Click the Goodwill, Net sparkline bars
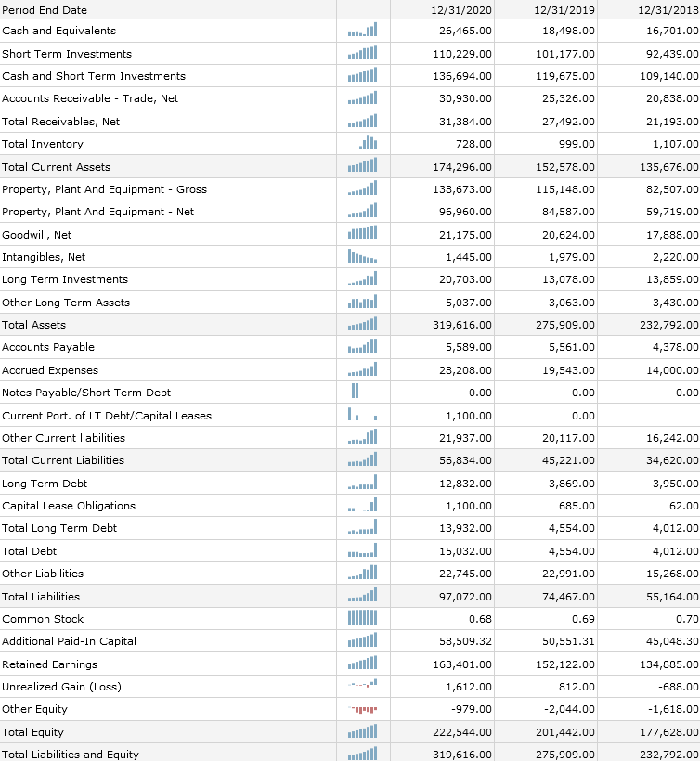The width and height of the screenshot is (700, 761). 362,235
